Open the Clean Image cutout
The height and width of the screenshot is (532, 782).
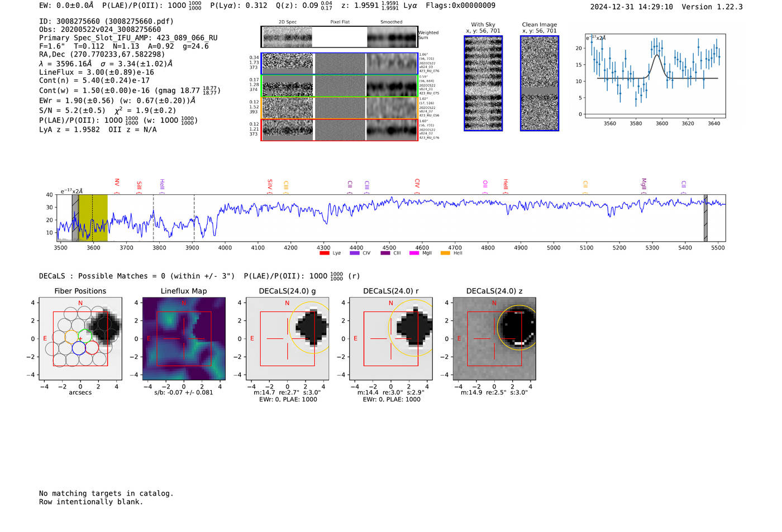tap(540, 83)
